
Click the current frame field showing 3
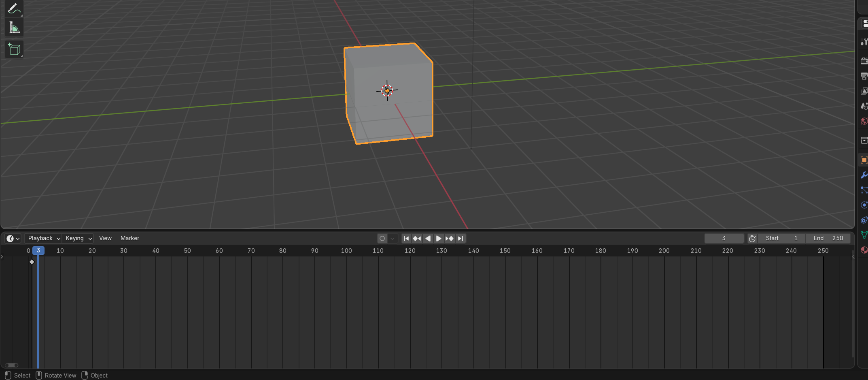click(x=724, y=238)
